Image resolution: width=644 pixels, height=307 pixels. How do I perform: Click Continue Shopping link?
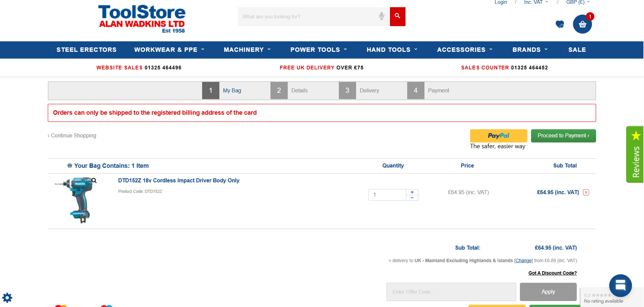[72, 135]
